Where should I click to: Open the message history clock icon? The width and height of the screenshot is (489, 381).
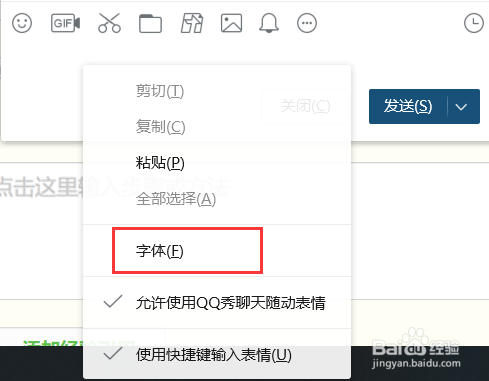click(474, 23)
